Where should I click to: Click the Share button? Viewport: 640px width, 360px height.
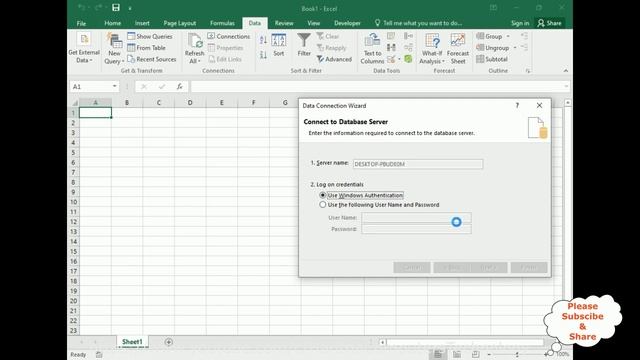coord(549,23)
